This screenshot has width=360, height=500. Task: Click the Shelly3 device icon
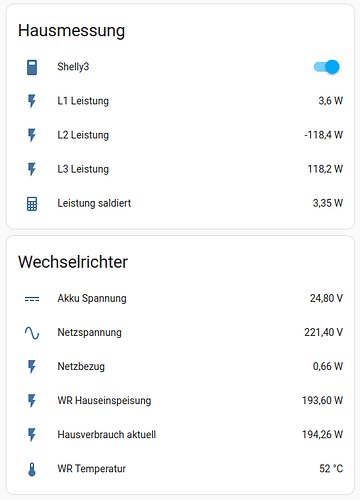pos(32,67)
